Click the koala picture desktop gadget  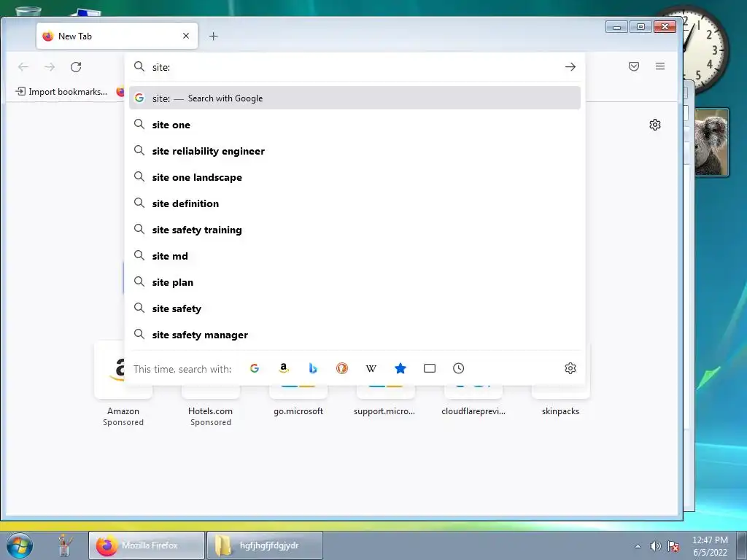pyautogui.click(x=711, y=142)
